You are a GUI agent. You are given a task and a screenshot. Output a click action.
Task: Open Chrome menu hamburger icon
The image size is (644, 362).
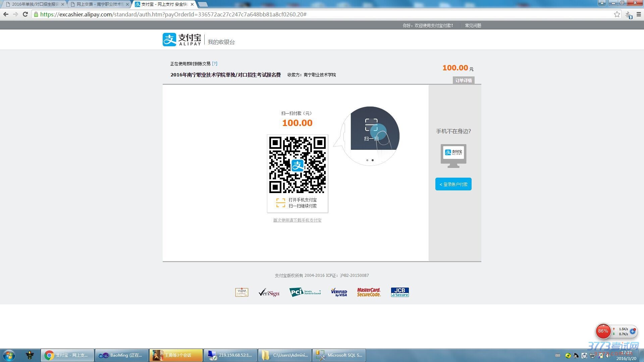(639, 14)
